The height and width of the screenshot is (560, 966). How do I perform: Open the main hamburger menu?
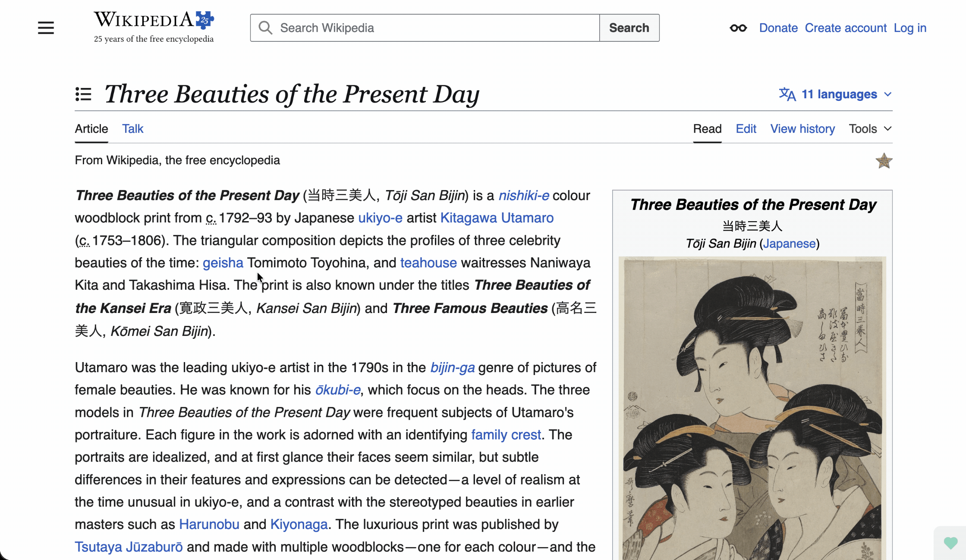[x=46, y=28]
